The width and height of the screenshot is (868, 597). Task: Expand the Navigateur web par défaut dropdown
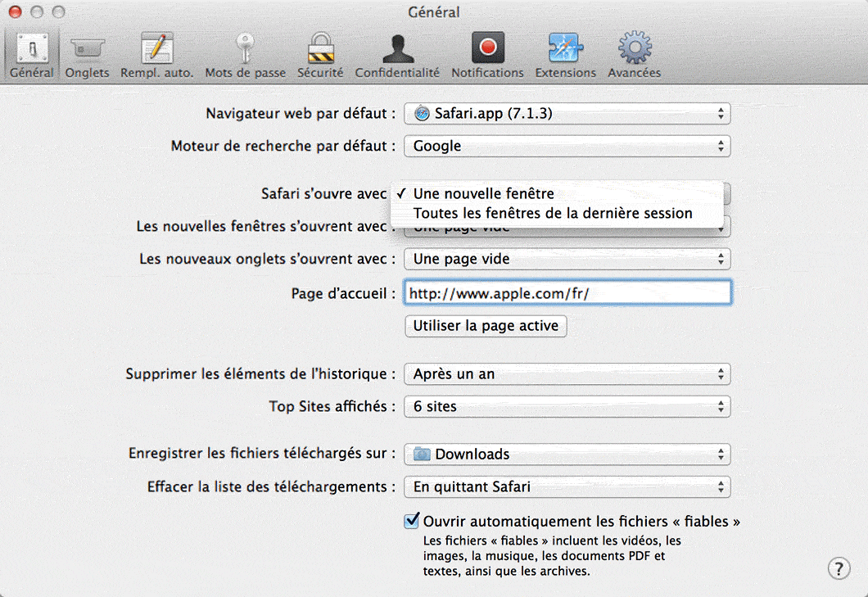point(567,114)
